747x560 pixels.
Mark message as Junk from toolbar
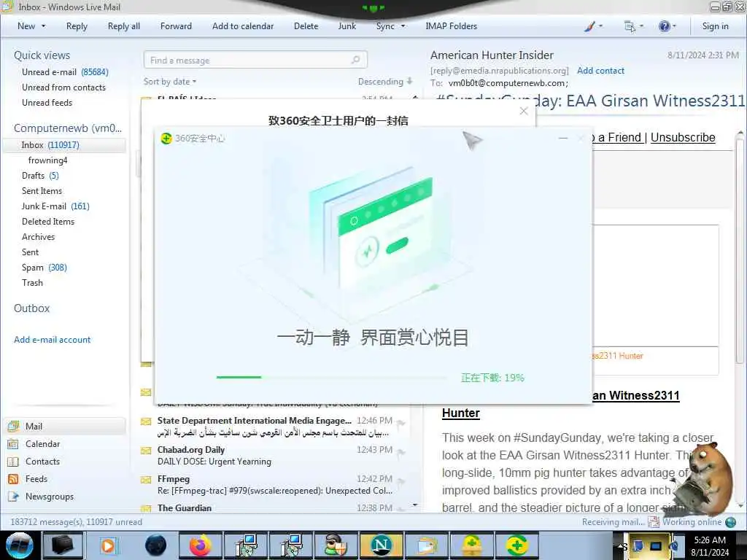coord(347,26)
